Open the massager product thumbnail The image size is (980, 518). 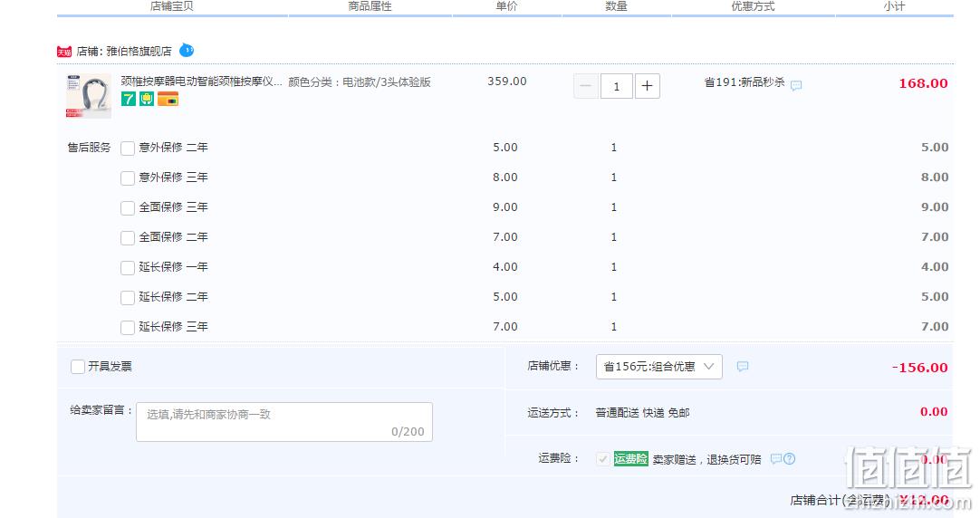(89, 96)
